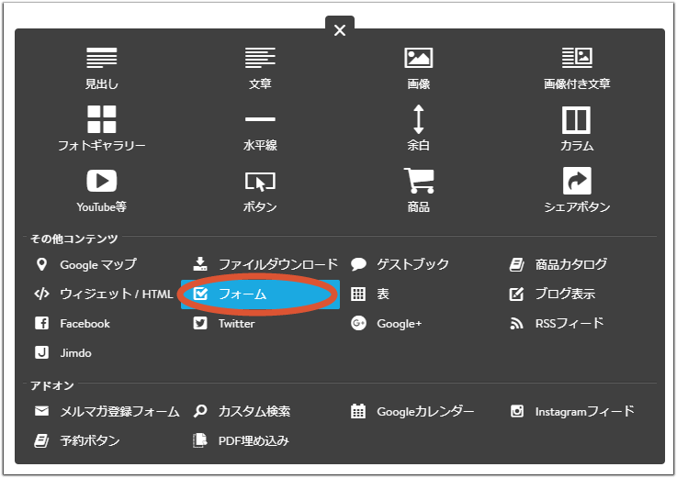This screenshot has width=677, height=478.
Task: Select ファイルダウンロード file download
Action: tap(265, 264)
